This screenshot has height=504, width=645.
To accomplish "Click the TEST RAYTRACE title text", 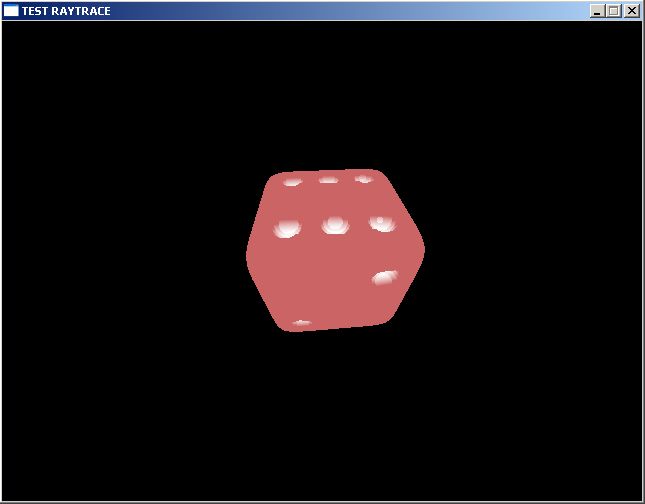I will [66, 11].
